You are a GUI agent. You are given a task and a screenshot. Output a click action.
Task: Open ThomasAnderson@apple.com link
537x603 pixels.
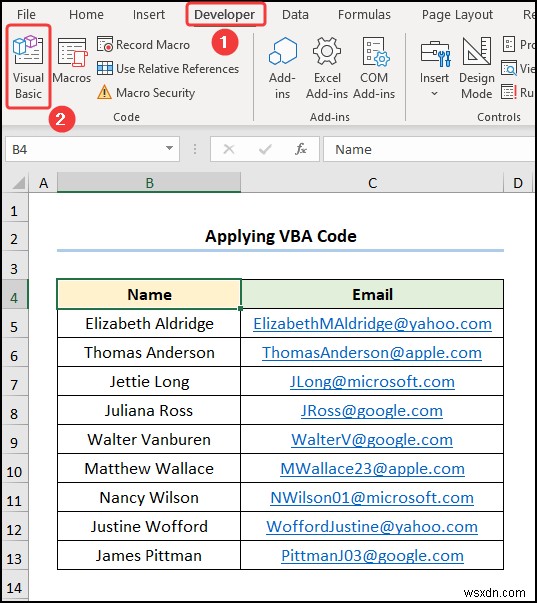372,353
